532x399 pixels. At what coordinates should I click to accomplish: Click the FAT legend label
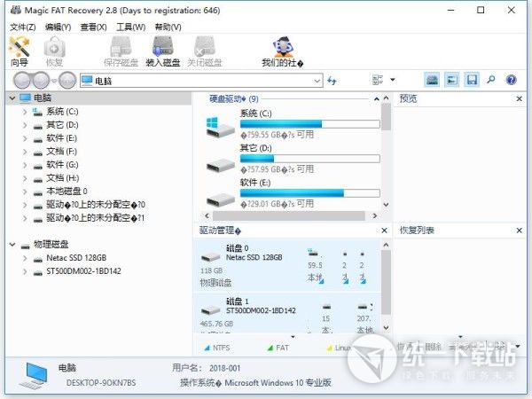click(282, 348)
